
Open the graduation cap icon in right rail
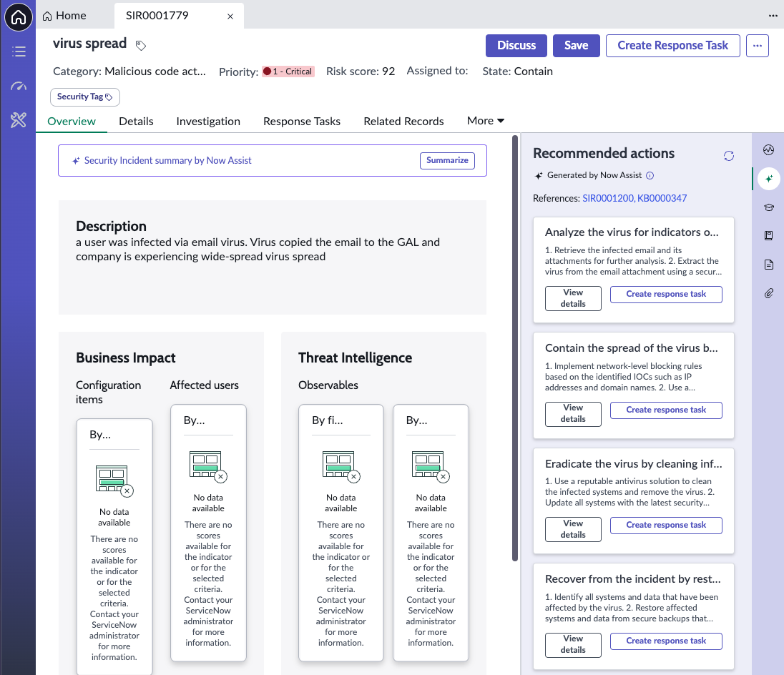coord(769,207)
